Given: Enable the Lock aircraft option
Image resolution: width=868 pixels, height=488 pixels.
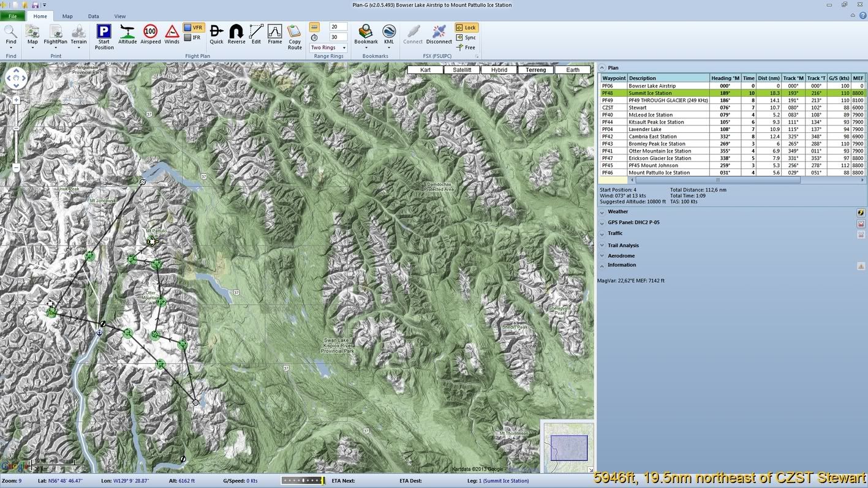Looking at the screenshot, I should click(466, 28).
